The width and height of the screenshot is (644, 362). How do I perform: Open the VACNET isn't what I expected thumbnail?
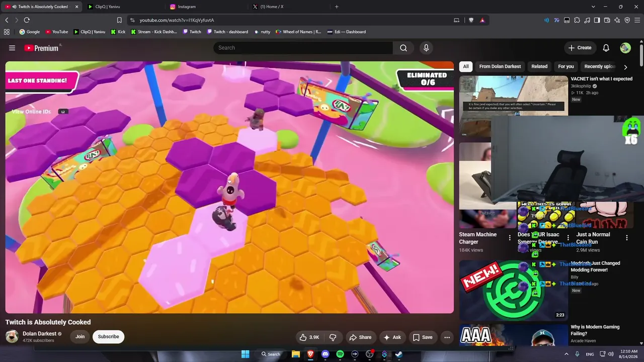pyautogui.click(x=514, y=96)
